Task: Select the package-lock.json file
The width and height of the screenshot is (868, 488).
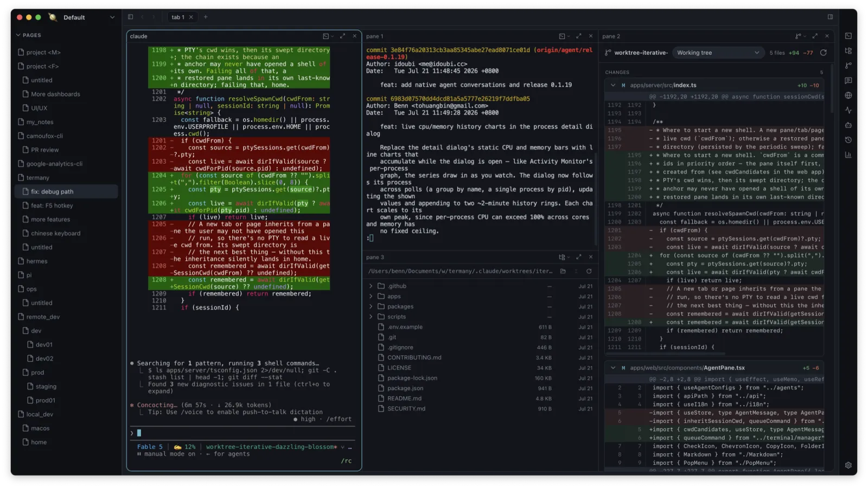Action: click(x=481, y=378)
